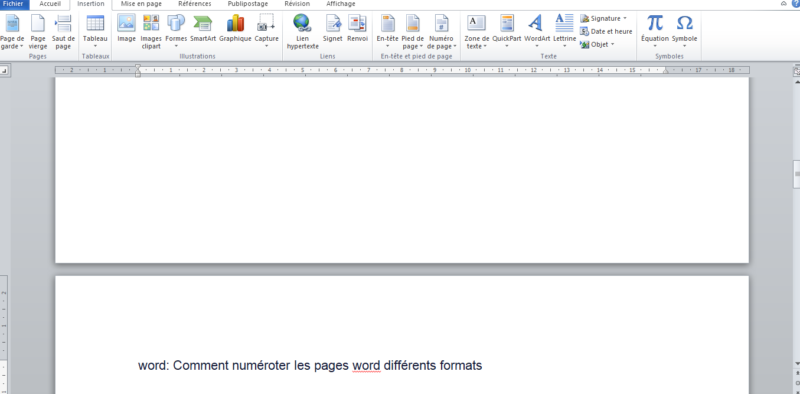800x394 pixels.
Task: Expand the WordArt dropdown arrow
Action: tap(537, 46)
